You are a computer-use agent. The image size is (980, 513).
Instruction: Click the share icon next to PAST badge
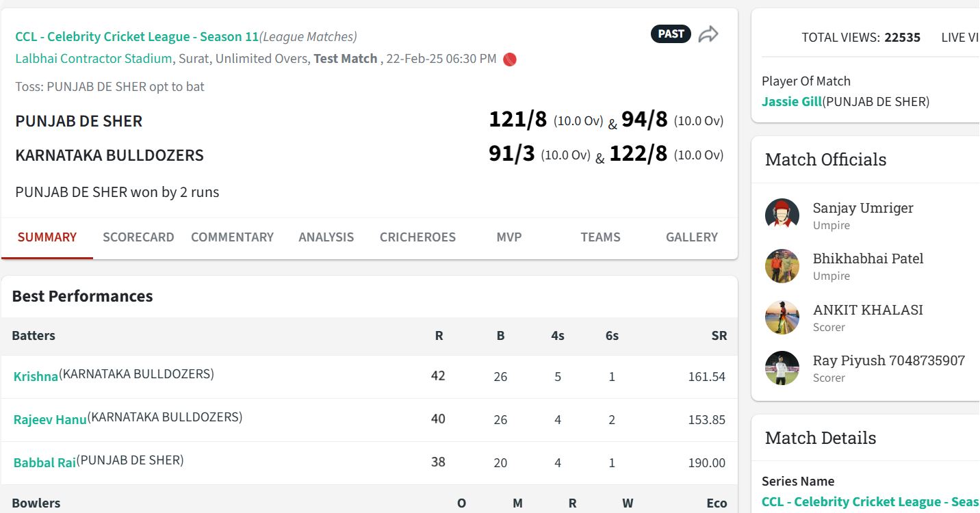coord(708,33)
